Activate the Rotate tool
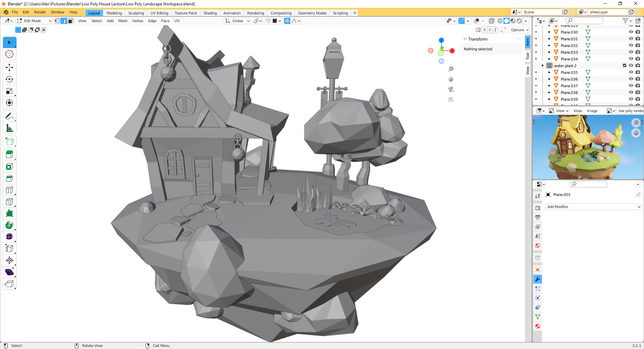Screen dimensions: 644x349 pyautogui.click(x=9, y=79)
